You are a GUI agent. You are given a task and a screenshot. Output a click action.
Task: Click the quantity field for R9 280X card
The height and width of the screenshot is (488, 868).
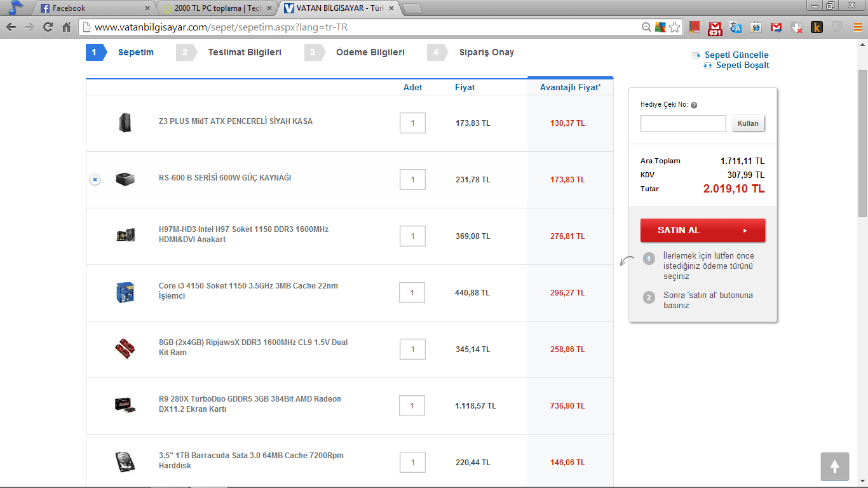pyautogui.click(x=412, y=405)
